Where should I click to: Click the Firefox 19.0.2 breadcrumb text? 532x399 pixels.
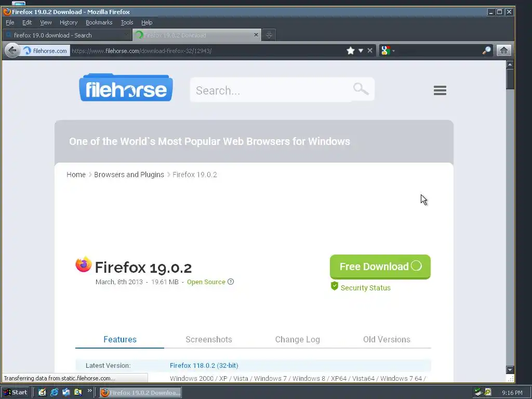coord(195,175)
